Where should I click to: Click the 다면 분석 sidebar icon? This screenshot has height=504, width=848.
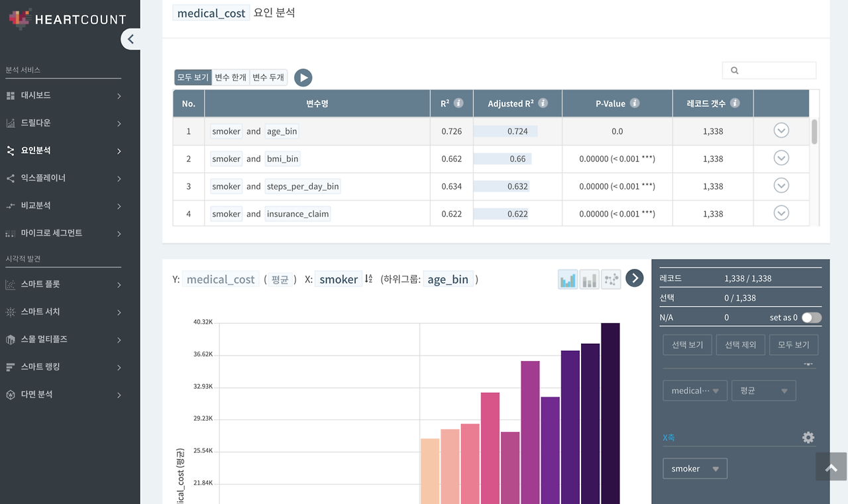10,395
